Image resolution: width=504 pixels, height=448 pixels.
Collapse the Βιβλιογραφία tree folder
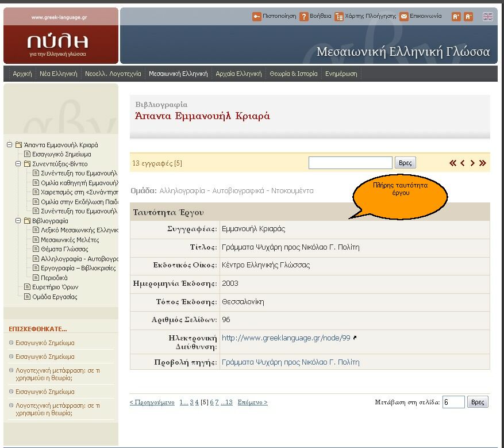(x=18, y=221)
